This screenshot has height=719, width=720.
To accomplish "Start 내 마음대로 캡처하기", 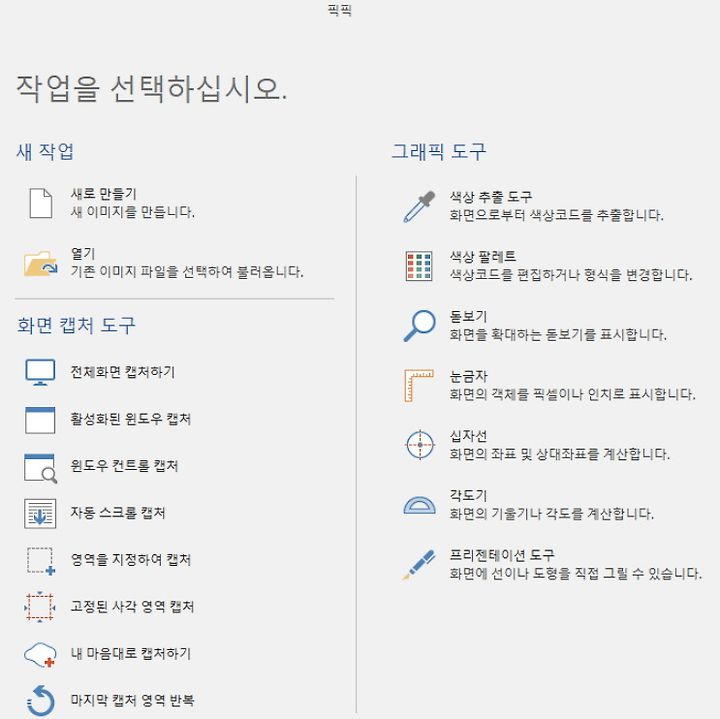I will (x=130, y=653).
